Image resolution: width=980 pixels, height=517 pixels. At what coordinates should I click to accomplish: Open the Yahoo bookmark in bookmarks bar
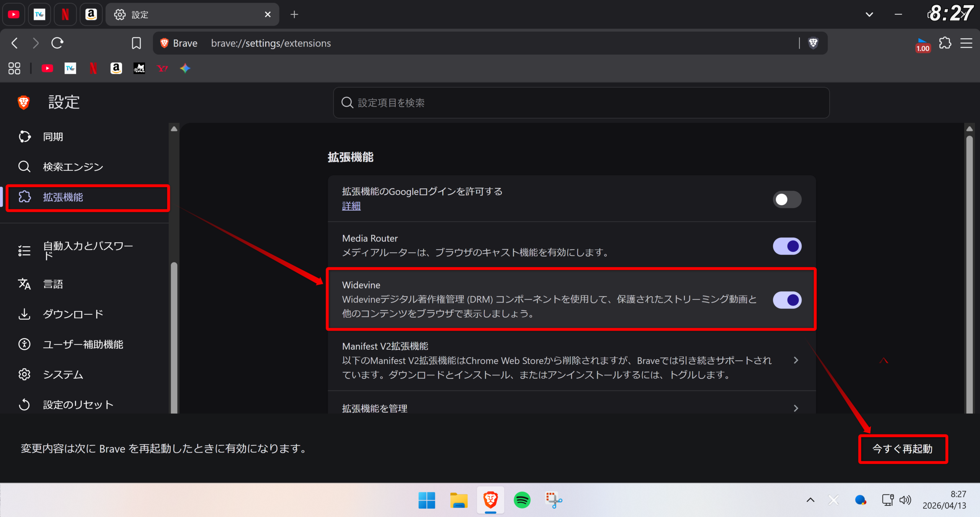[x=162, y=69]
